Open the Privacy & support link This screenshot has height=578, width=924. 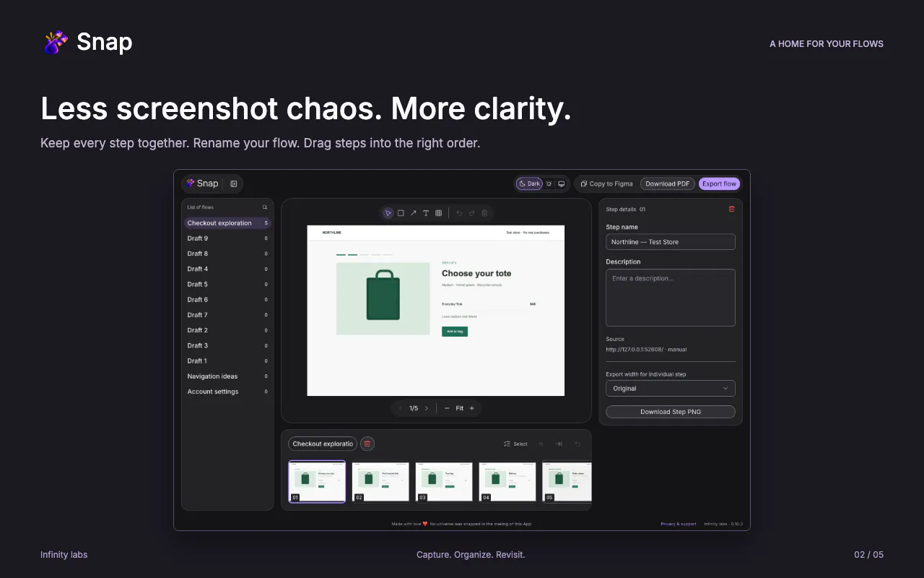(679, 524)
